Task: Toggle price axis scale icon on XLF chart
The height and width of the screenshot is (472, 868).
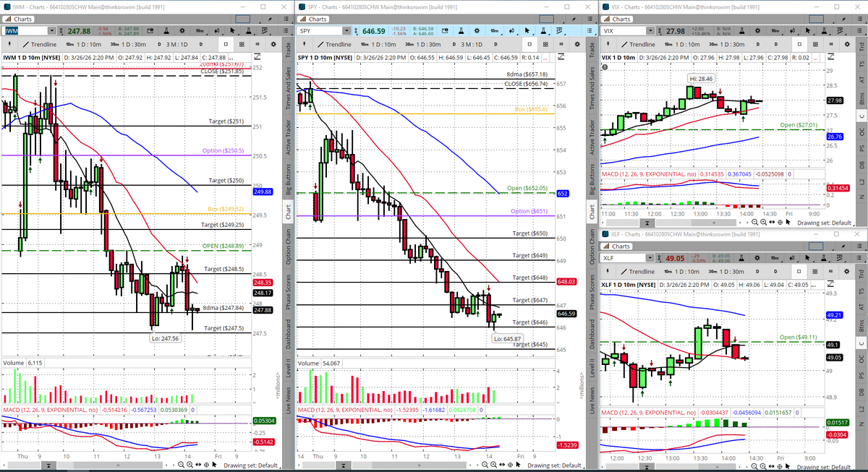Action: point(829,286)
